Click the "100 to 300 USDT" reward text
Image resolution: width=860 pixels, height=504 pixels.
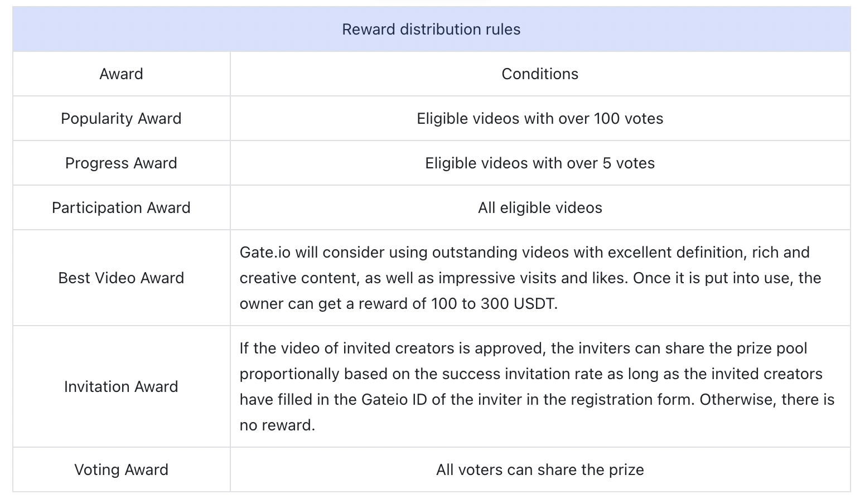(494, 304)
